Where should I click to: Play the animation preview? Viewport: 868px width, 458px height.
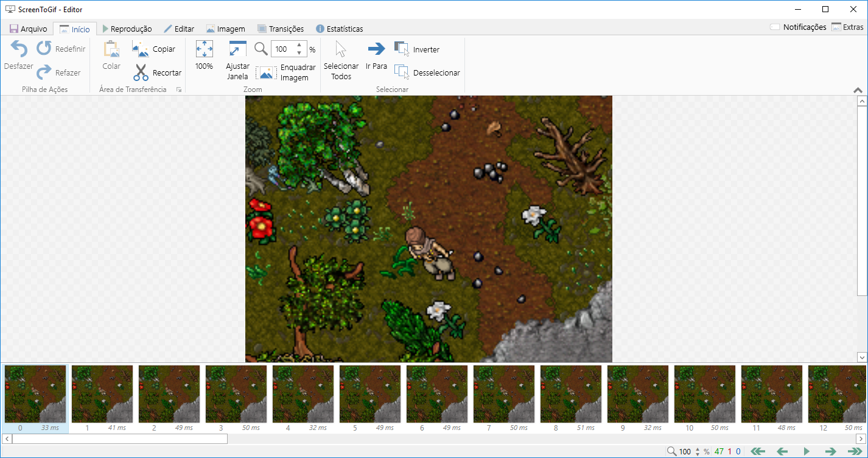(x=807, y=451)
